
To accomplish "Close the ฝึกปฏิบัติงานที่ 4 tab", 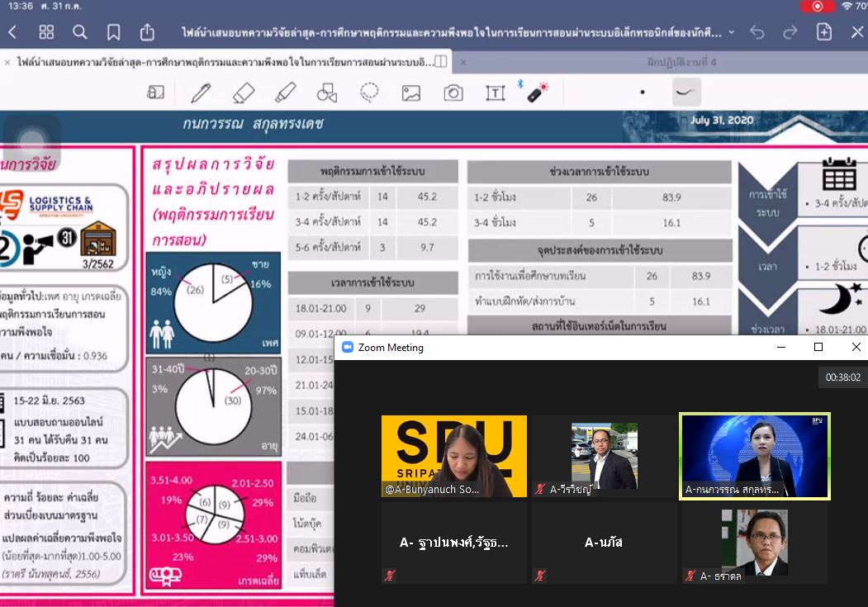I will pyautogui.click(x=463, y=63).
